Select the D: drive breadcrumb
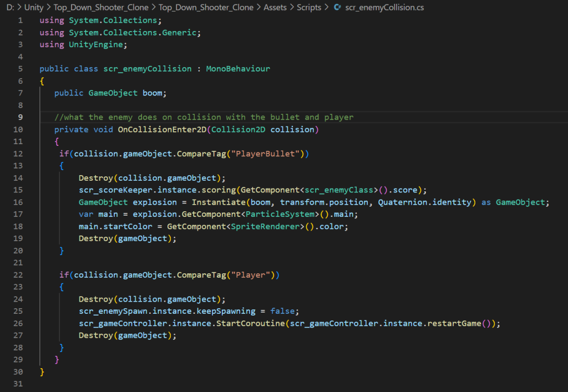568x392 pixels. coord(9,8)
